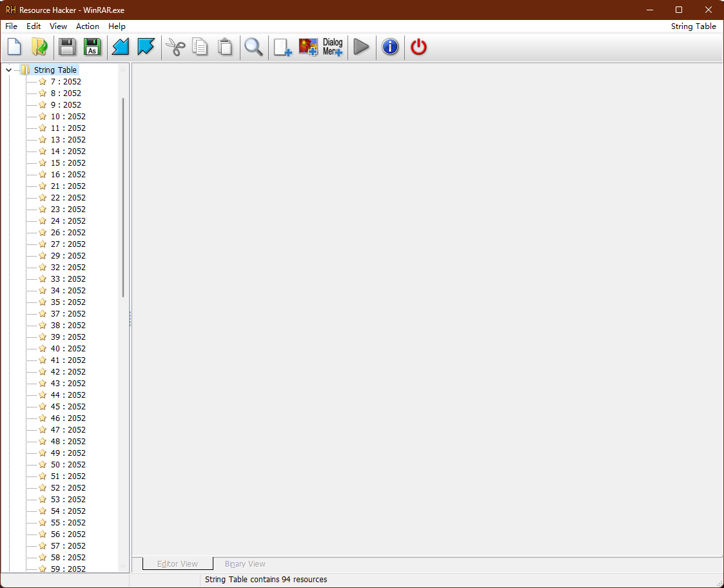Select the Editor View tab
This screenshot has width=724, height=588.
[177, 564]
